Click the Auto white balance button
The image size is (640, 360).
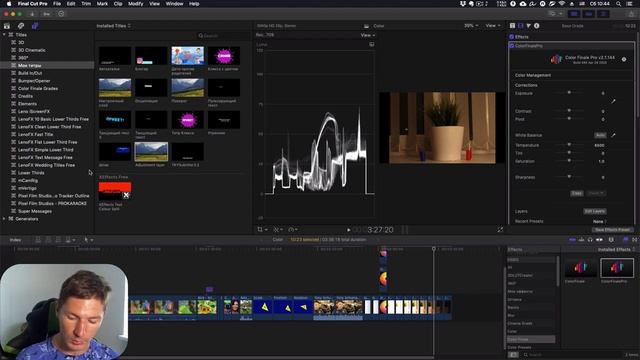pos(600,135)
